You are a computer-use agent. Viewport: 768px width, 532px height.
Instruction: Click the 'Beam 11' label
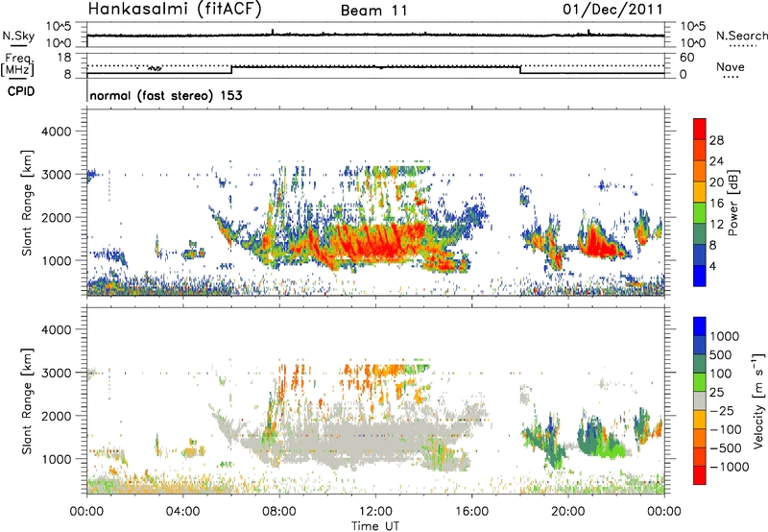point(374,11)
